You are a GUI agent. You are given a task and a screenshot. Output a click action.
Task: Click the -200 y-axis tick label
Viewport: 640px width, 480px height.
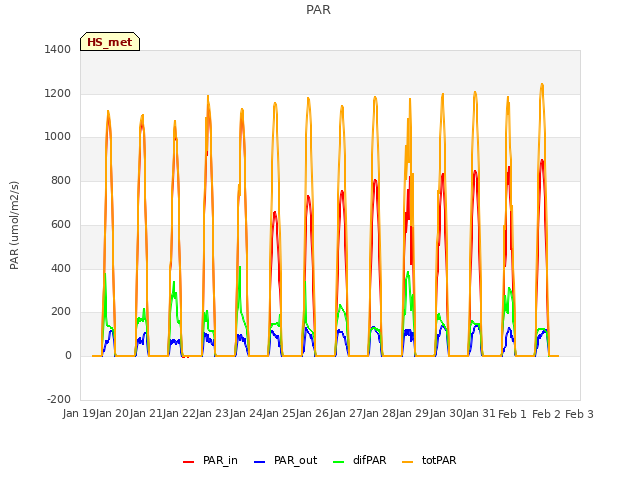[x=59, y=399]
